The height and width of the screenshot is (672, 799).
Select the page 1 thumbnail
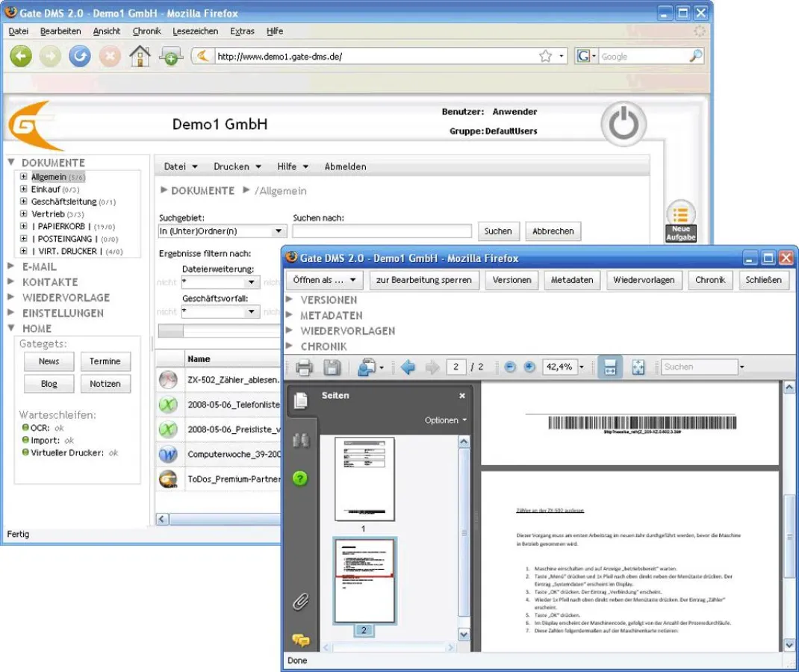(x=364, y=479)
